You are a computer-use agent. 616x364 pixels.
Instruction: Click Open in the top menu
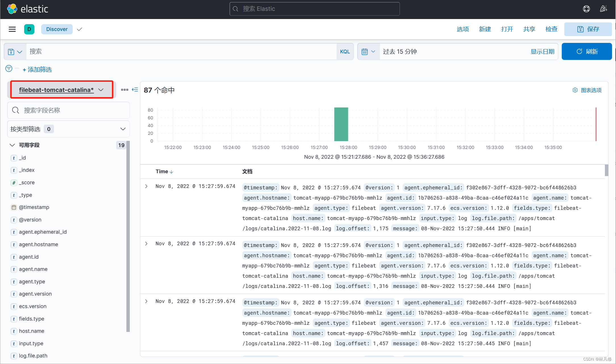(x=507, y=29)
